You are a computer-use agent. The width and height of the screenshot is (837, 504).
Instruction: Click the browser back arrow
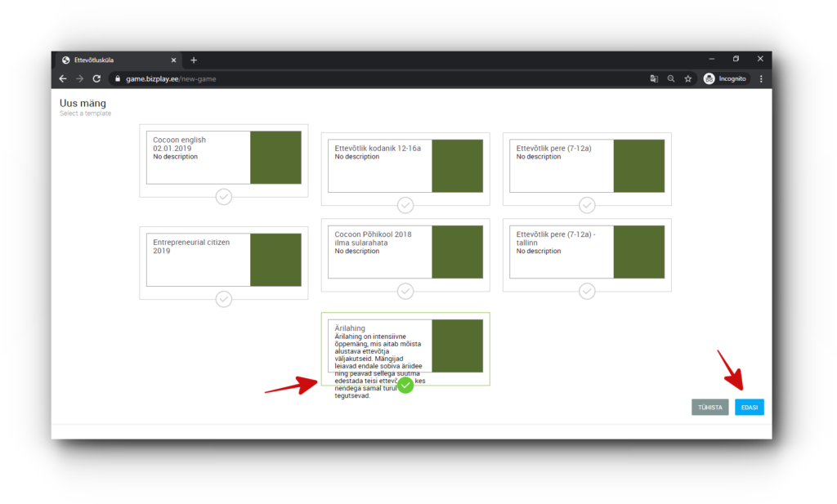[x=63, y=78]
